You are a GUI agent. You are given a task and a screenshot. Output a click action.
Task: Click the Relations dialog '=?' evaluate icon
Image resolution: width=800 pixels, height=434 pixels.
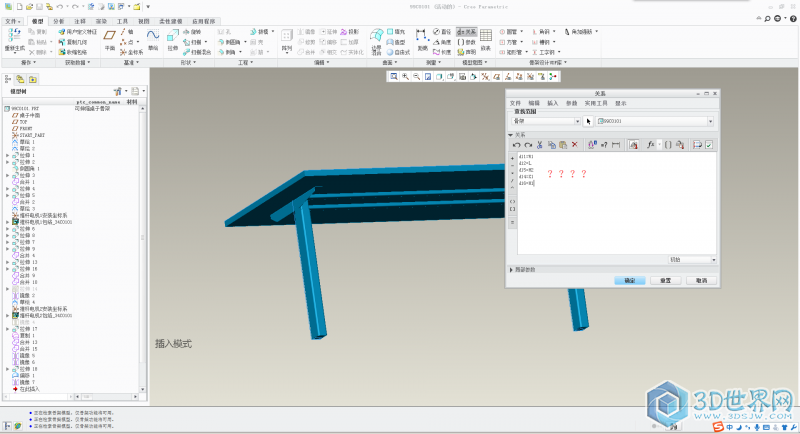pos(604,145)
